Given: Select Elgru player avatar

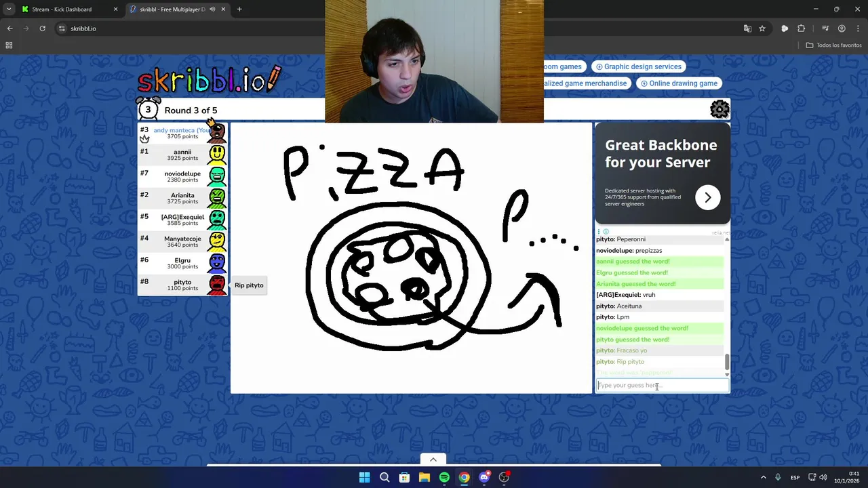Looking at the screenshot, I should tap(217, 263).
